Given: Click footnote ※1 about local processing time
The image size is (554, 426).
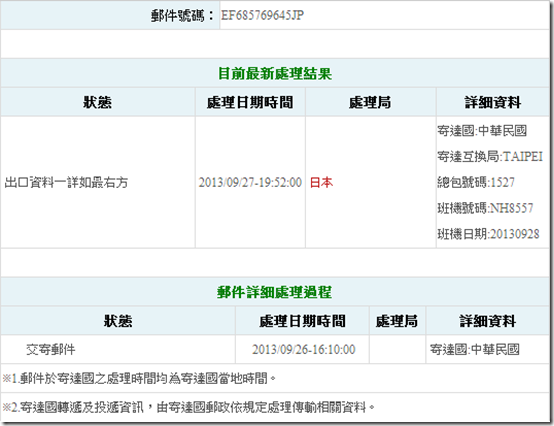Looking at the screenshot, I should pos(139,378).
